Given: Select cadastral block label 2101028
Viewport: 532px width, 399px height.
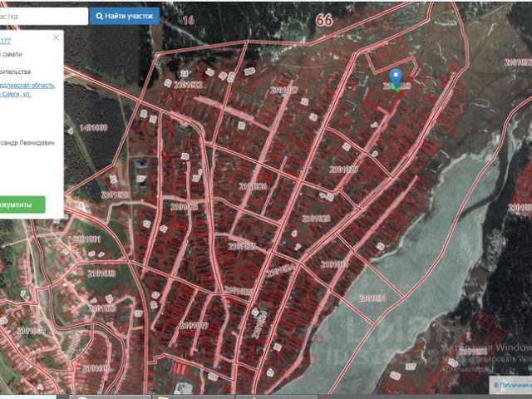Looking at the screenshot, I should [x=316, y=218].
